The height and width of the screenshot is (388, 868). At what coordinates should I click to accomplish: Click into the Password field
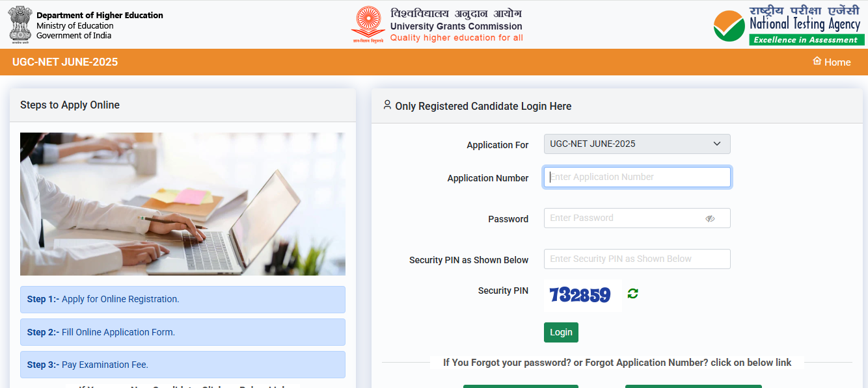click(637, 218)
